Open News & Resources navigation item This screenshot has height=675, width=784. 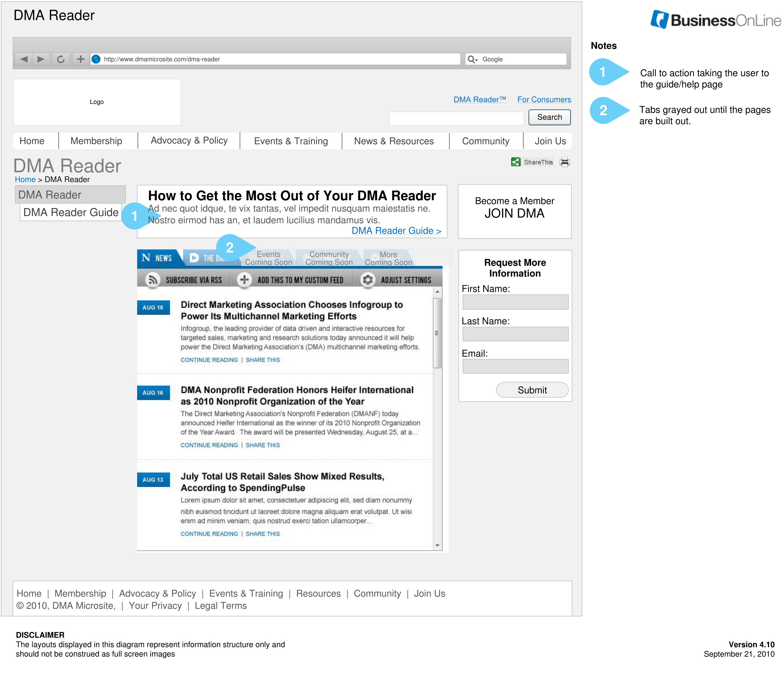[394, 141]
